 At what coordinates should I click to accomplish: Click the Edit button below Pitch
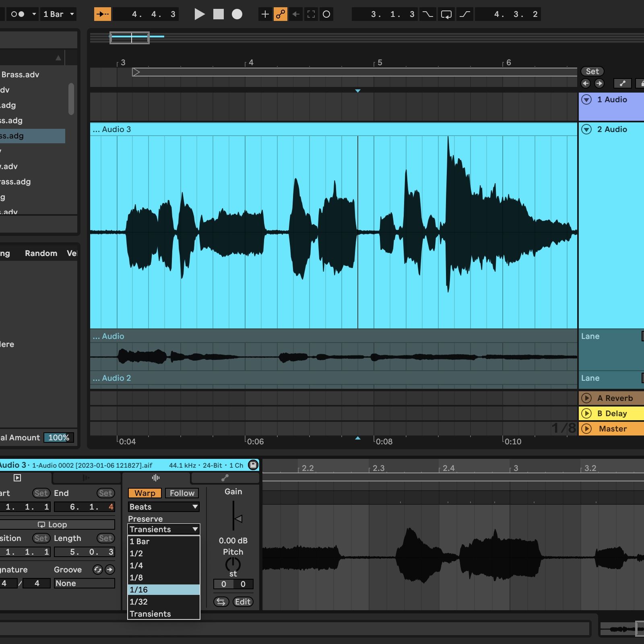click(x=243, y=602)
